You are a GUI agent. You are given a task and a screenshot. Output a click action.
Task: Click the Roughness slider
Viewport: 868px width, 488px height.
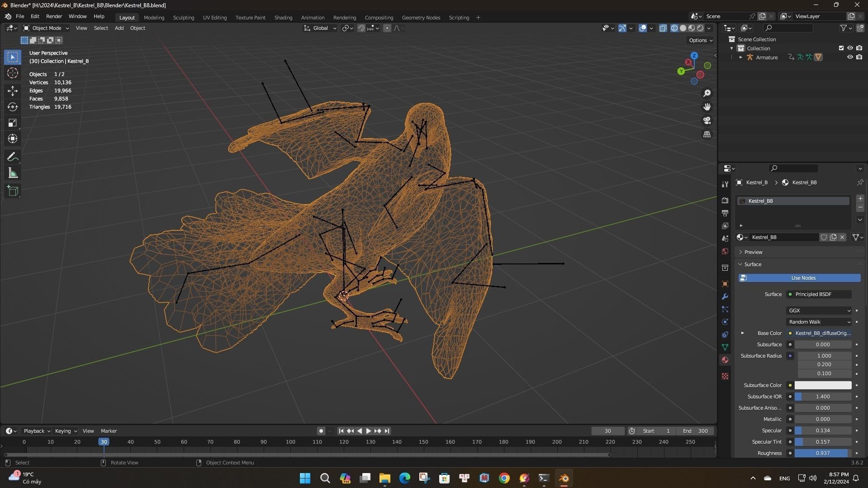pyautogui.click(x=823, y=453)
